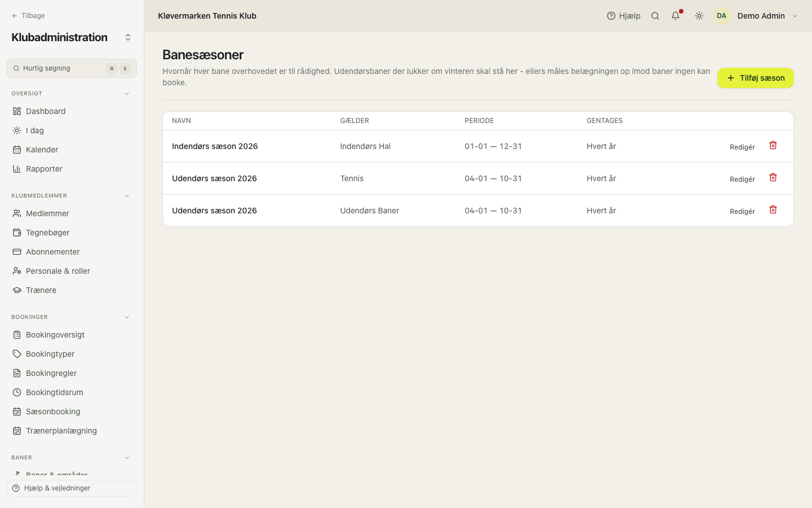Open Trænerplanlægning
The image size is (812, 508).
[72, 431]
